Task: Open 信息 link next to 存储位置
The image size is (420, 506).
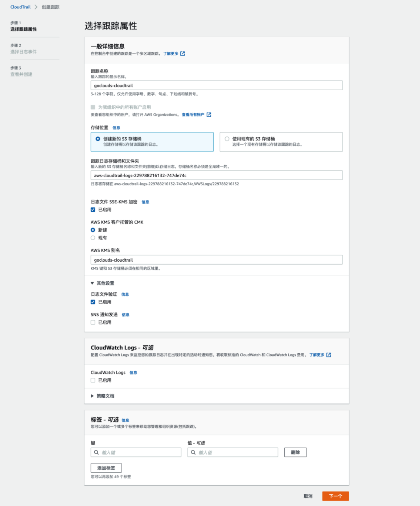Action: (116, 128)
